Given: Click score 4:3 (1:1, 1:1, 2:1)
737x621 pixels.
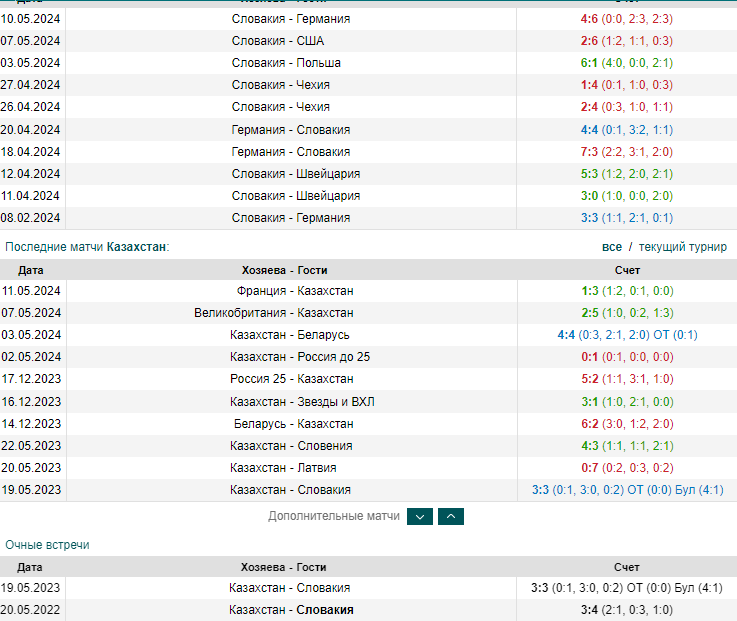Looking at the screenshot, I should coord(627,446).
